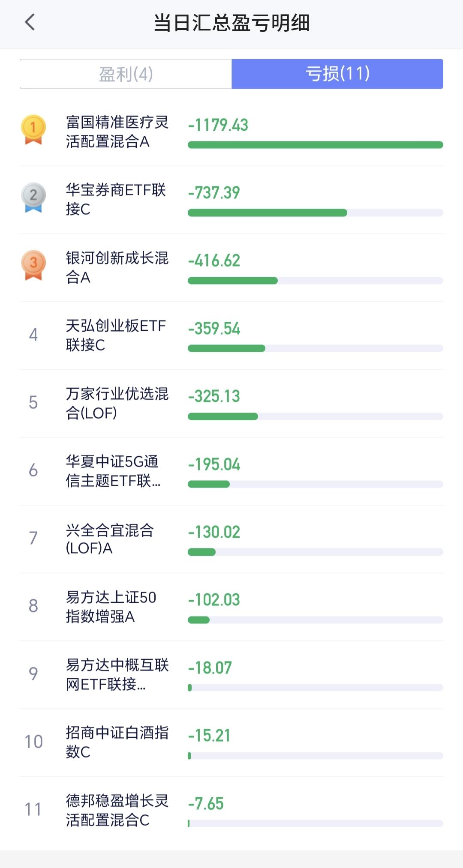
Task: Click the -737.39 loss amount
Action: [214, 193]
